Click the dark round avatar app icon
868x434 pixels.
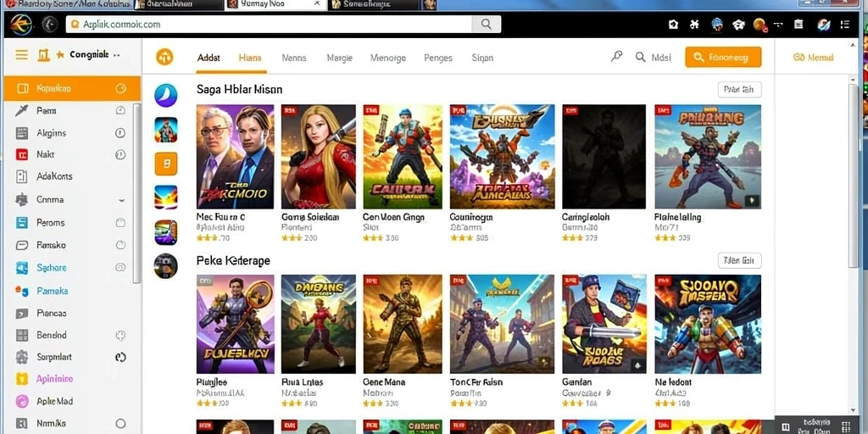coord(165,265)
